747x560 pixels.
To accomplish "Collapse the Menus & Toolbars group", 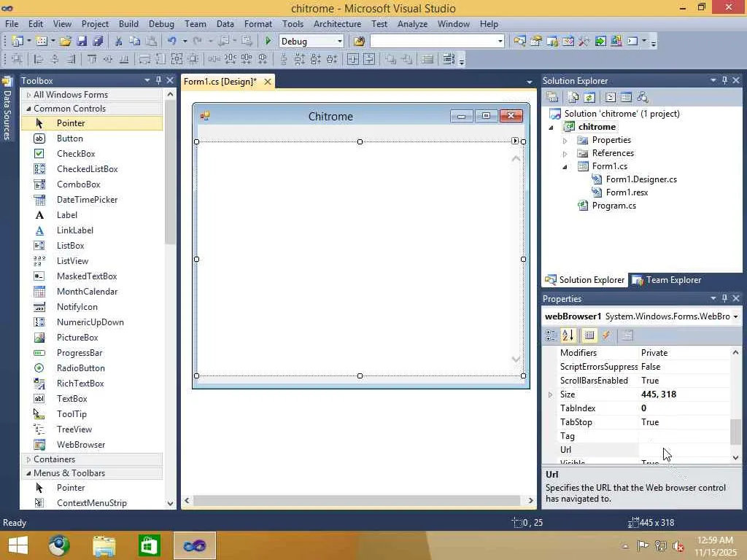I will click(x=28, y=473).
